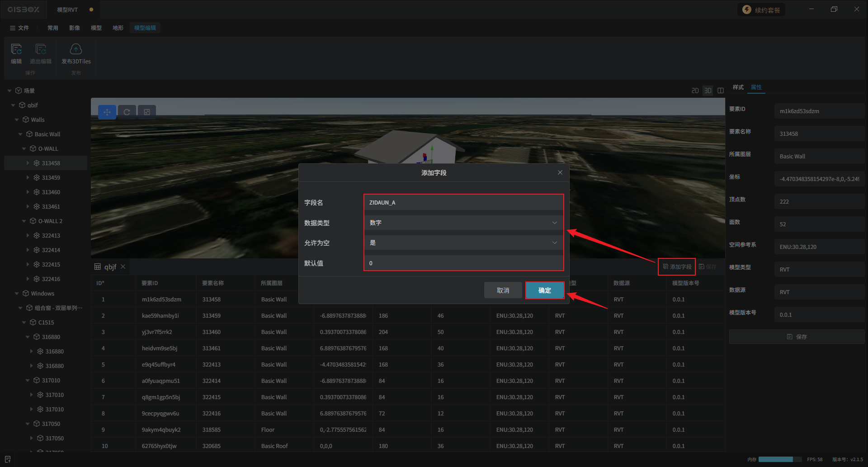Viewport: 868px width, 467px height.
Task: Open the 数据类型 dropdown
Action: (463, 223)
